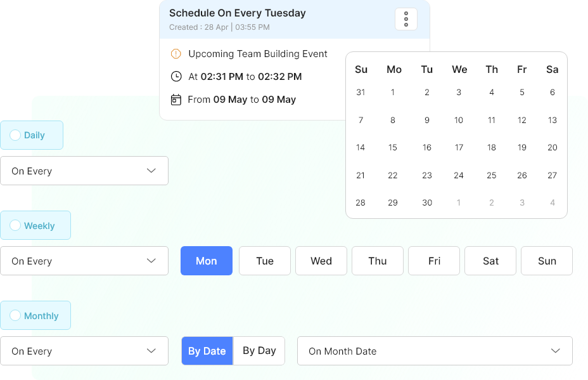This screenshot has height=380, width=588.
Task: Select Wed as a weekly day
Action: coord(321,261)
